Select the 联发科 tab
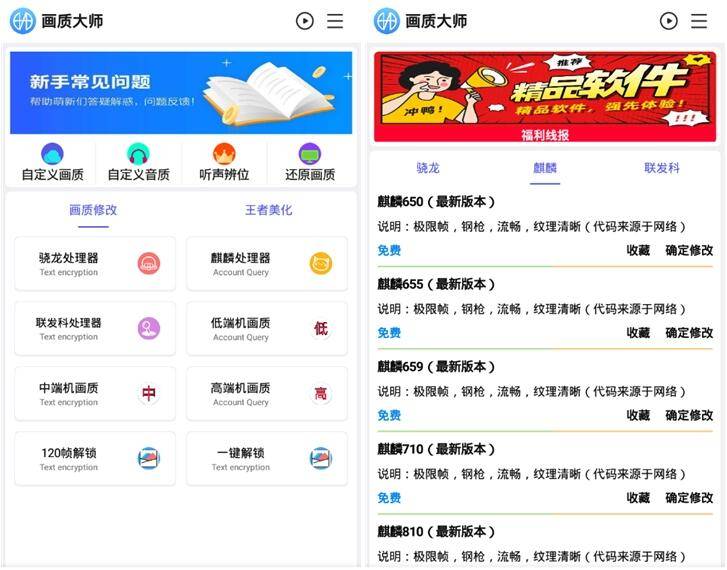 (662, 168)
